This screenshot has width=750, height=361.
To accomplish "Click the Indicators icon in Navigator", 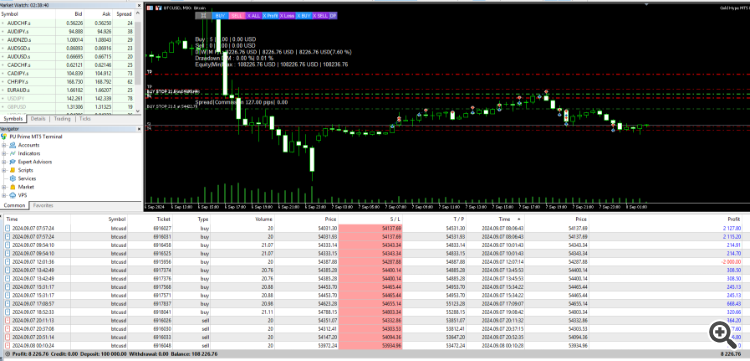I will coord(12,153).
